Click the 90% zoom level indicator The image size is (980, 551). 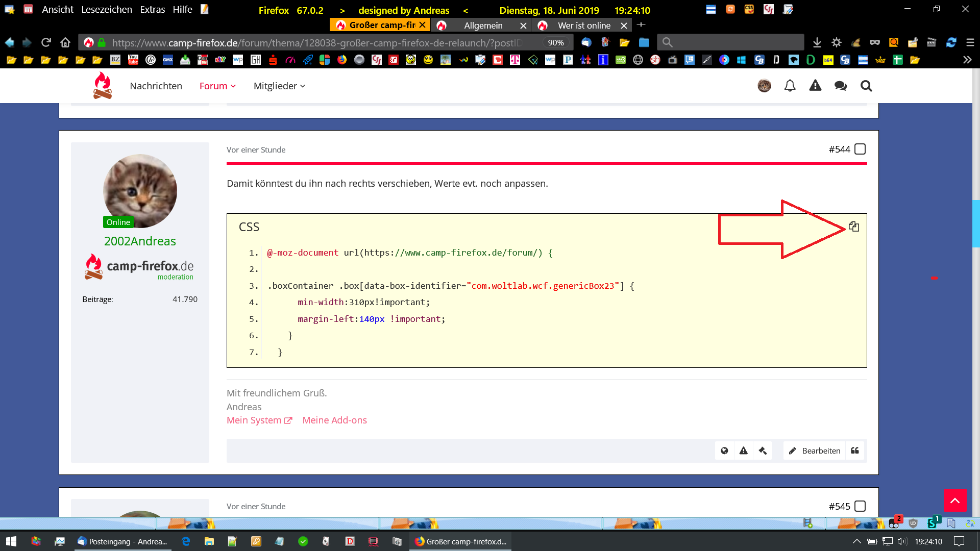(555, 42)
